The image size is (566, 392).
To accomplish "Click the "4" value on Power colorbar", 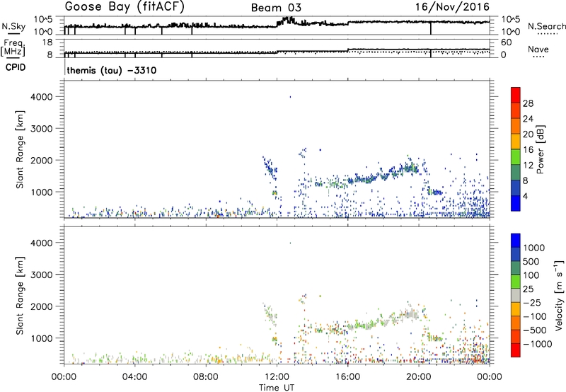I will tap(526, 197).
